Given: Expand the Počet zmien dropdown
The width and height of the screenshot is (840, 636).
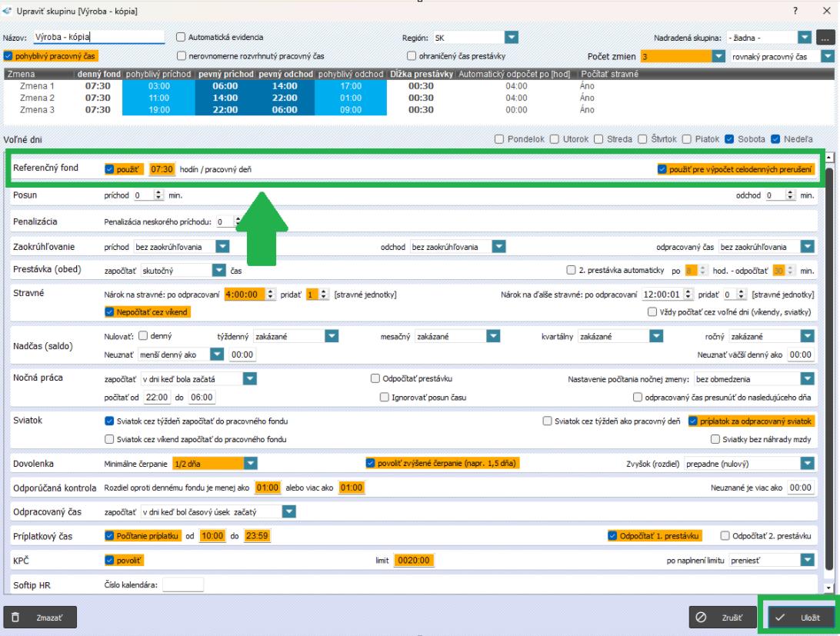Looking at the screenshot, I should click(x=718, y=56).
